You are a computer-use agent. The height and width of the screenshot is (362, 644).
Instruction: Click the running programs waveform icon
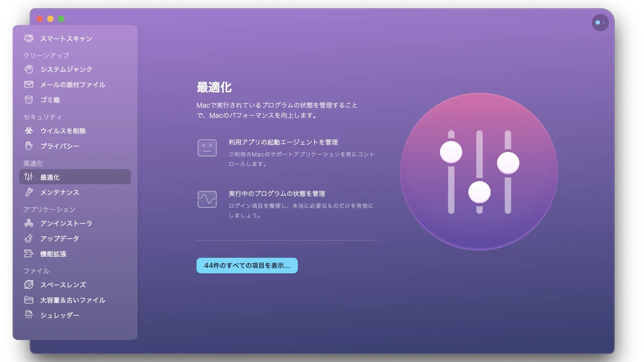207,200
